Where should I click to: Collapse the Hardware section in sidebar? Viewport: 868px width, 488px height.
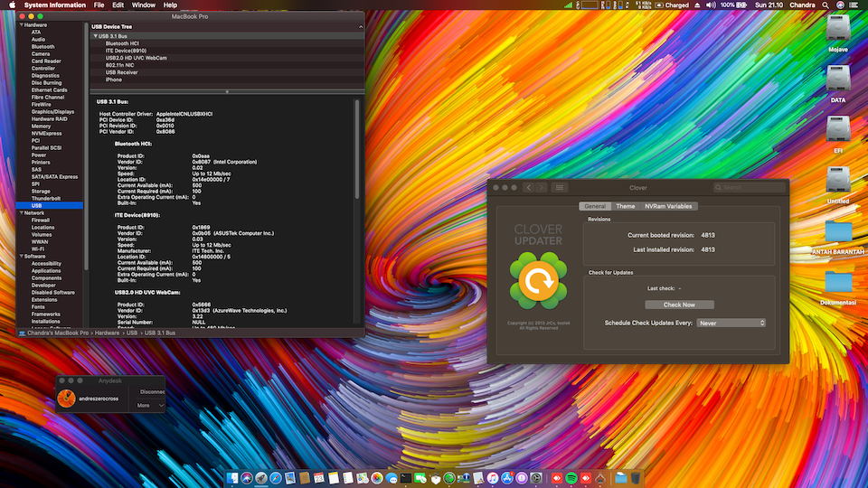coord(22,25)
